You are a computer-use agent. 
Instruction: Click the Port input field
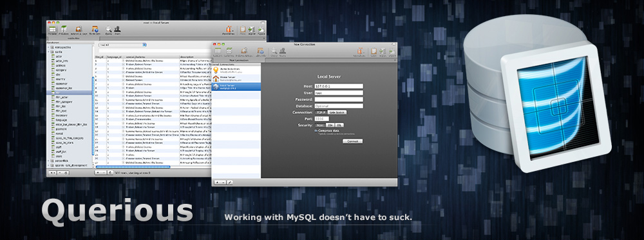[x=321, y=119]
